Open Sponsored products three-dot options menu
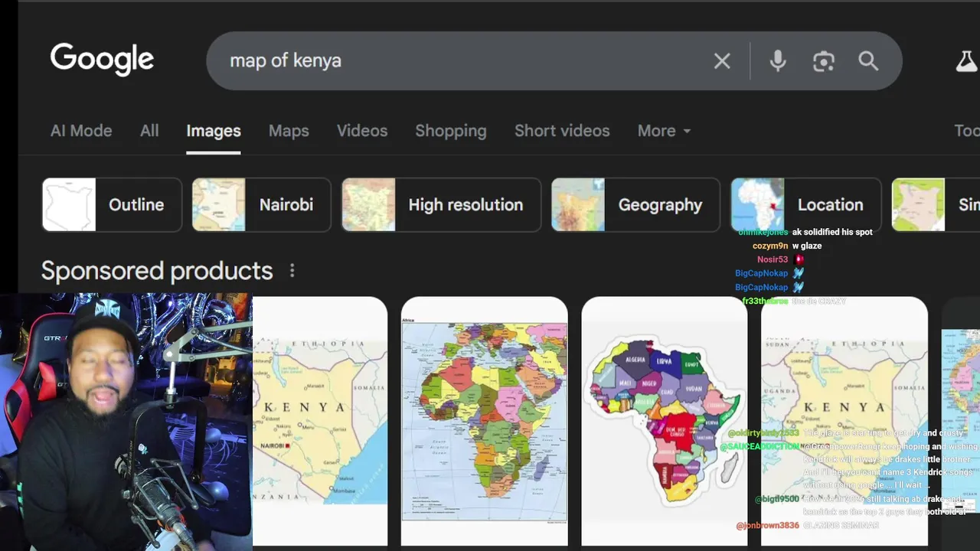The image size is (980, 551). point(292,271)
